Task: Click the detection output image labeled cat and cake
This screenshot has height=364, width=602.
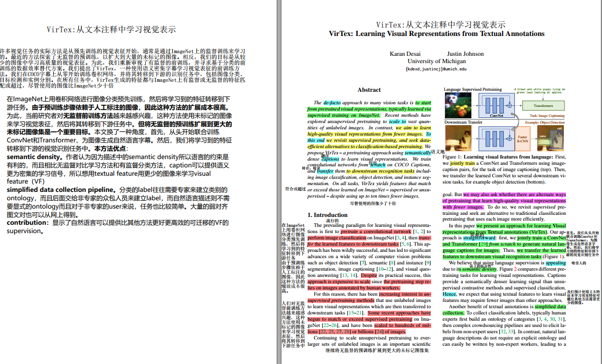Action: coord(550,139)
